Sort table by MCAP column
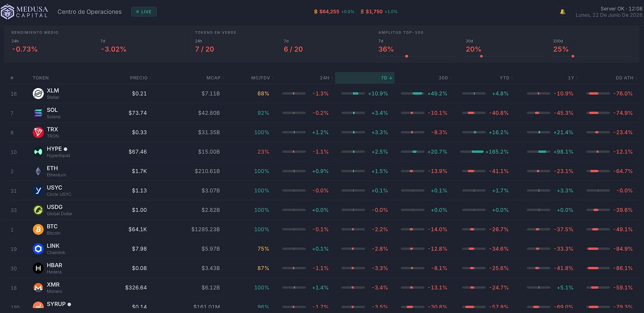This screenshot has width=644, height=313. (215, 78)
